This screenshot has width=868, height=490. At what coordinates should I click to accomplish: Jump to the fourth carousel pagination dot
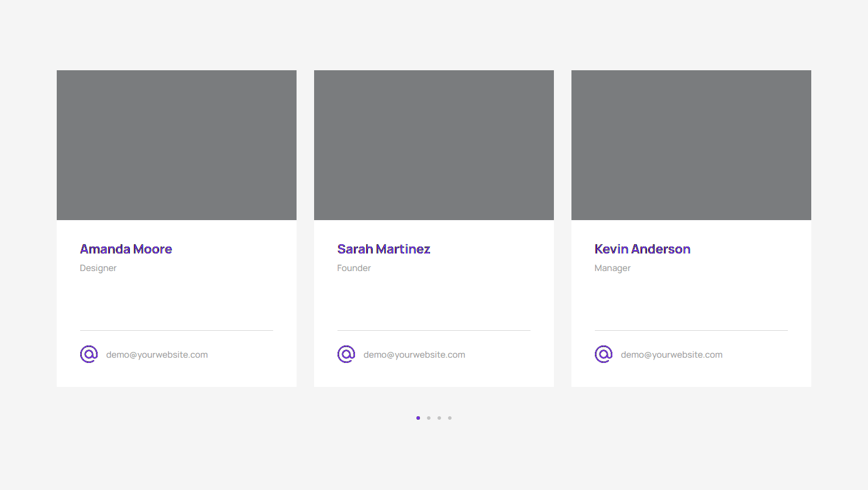pyautogui.click(x=450, y=418)
